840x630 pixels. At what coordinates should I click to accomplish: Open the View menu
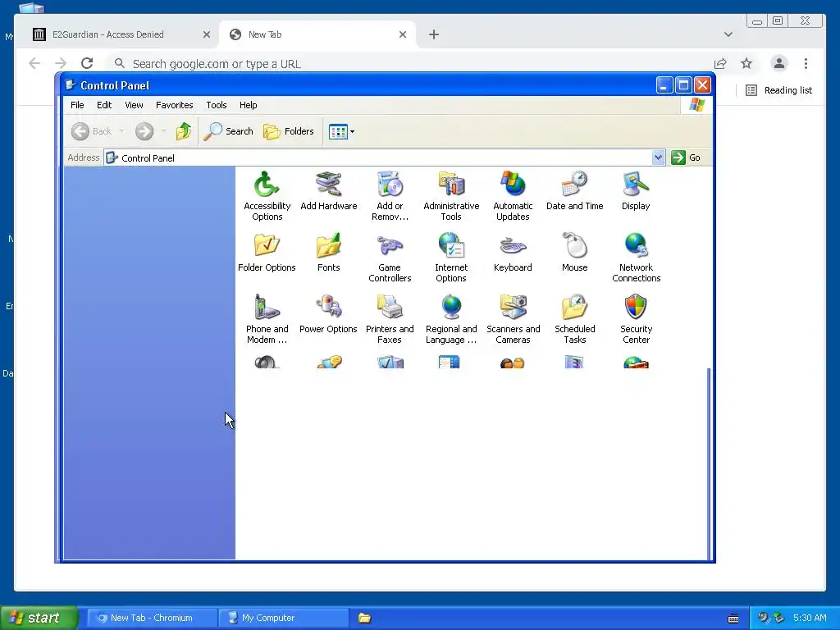pyautogui.click(x=134, y=105)
